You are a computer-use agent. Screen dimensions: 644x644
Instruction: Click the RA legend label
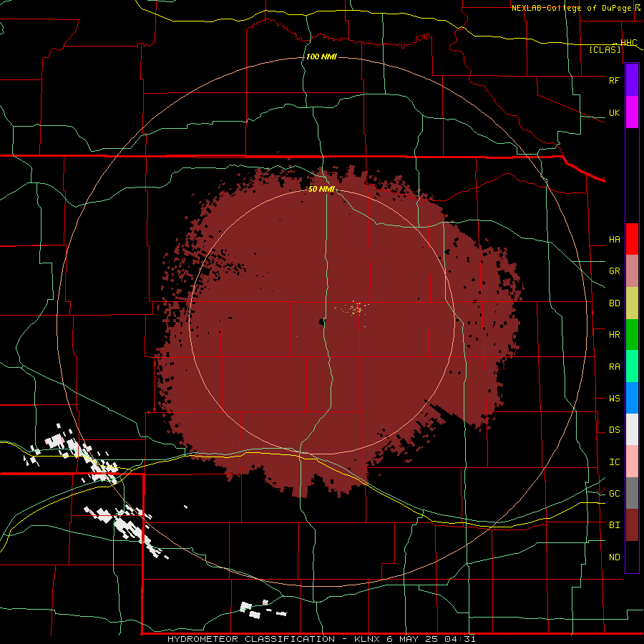[x=614, y=367]
